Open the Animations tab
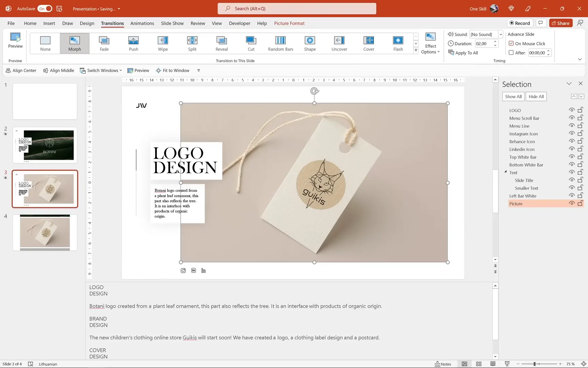 pos(142,23)
